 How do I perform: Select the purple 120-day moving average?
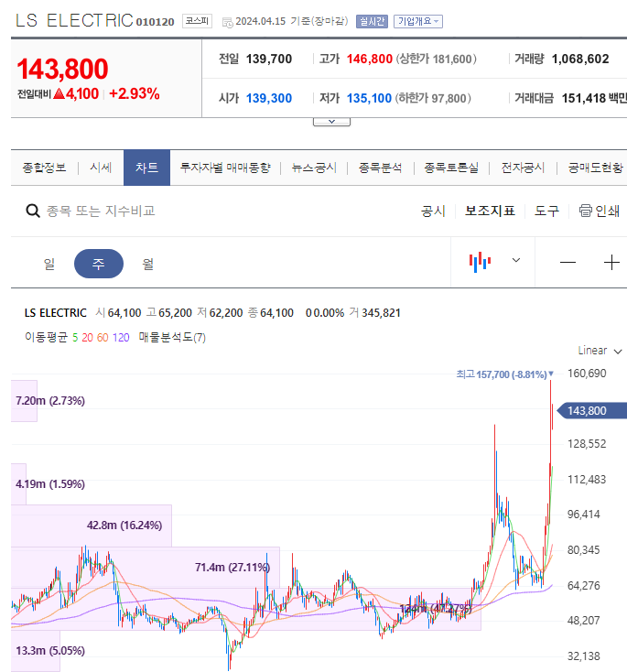click(121, 338)
